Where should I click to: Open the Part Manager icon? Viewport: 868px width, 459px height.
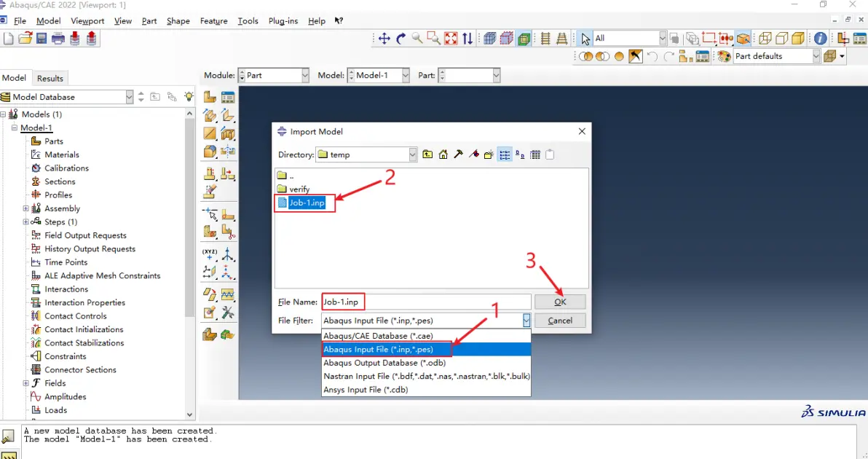point(227,98)
